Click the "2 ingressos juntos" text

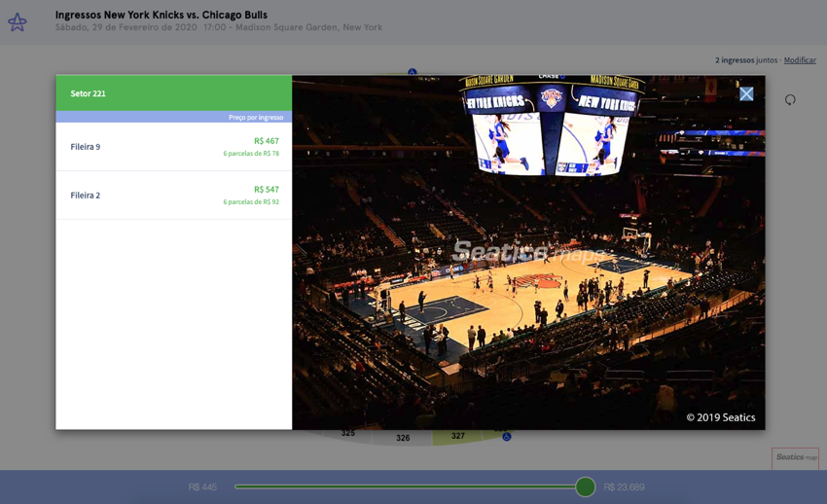746,60
